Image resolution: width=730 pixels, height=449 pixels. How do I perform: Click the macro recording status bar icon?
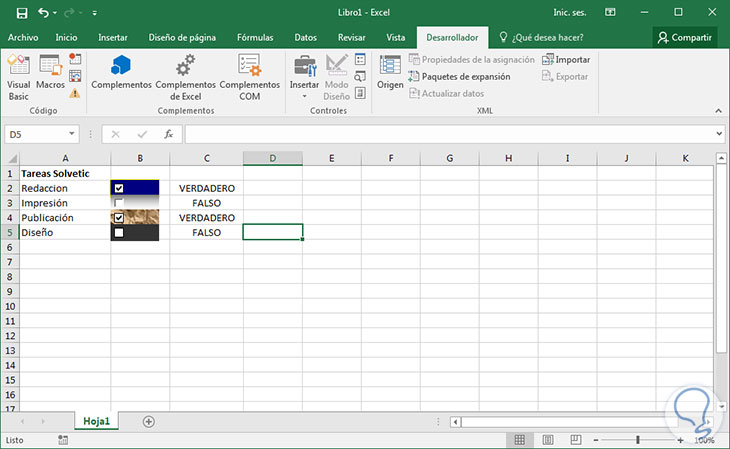coord(63,440)
